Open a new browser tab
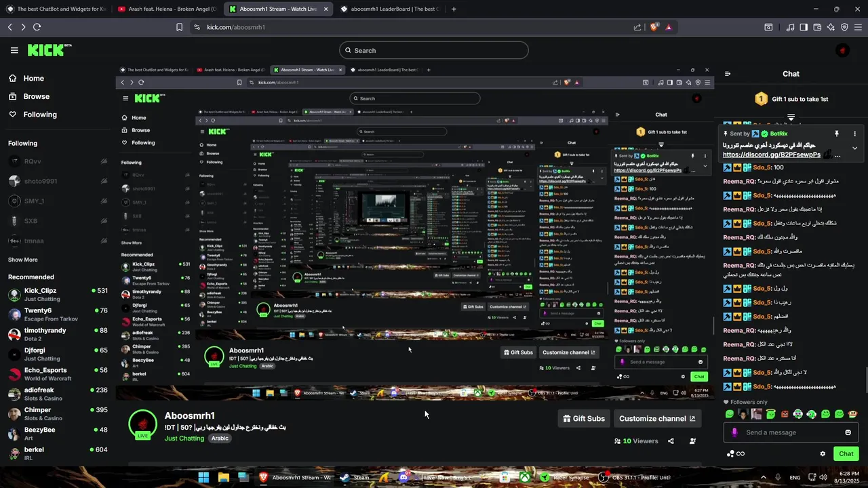This screenshot has height=488, width=868. pos(454,9)
